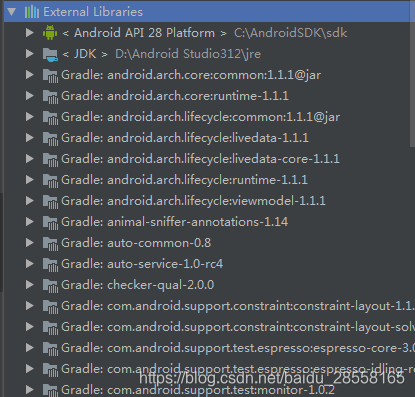This screenshot has width=415, height=397.
Task: Expand android.arch.lifecycle:common:1.1.1@jar arrow
Action: (x=30, y=117)
